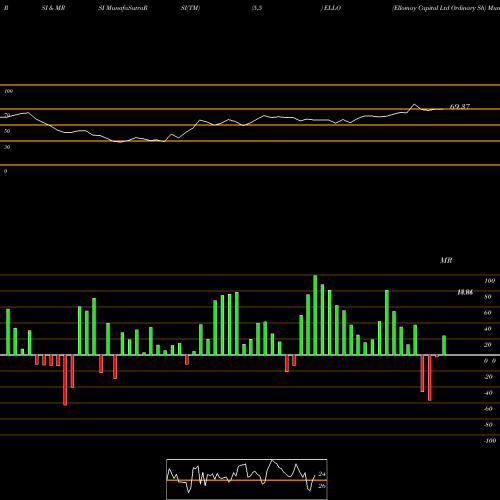The height and width of the screenshot is (500, 500).
Task: Select the "(5,5" parameter text
Action: [257, 8]
